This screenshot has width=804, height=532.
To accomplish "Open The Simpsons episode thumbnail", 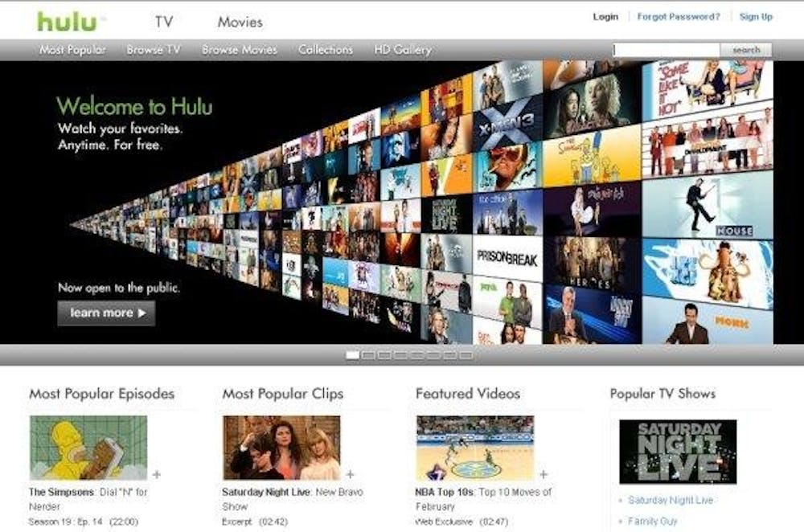I will 88,448.
